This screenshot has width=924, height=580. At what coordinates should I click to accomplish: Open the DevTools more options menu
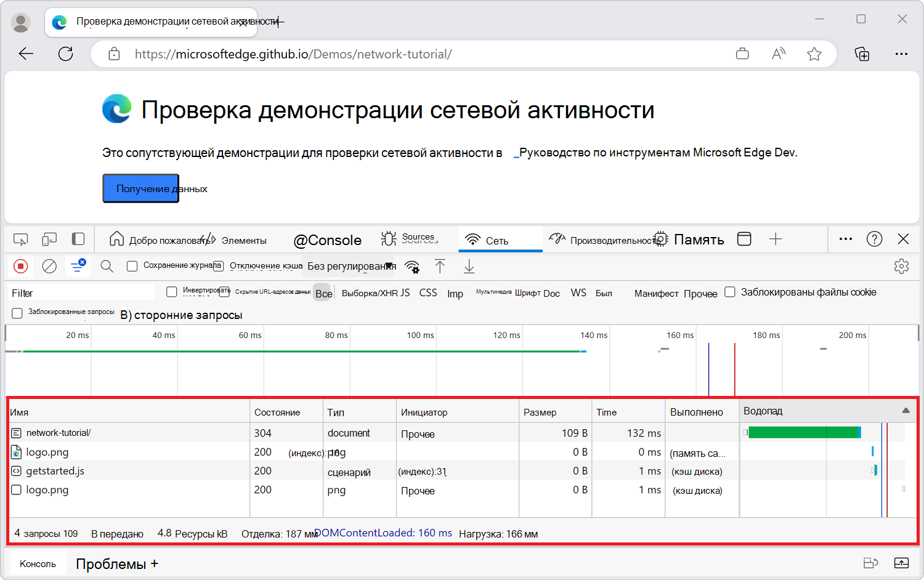tap(845, 239)
